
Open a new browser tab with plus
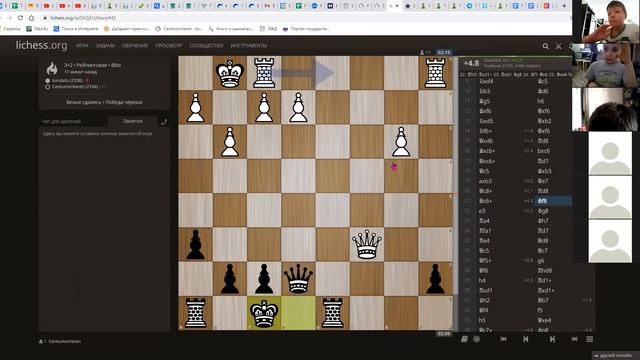564,6
